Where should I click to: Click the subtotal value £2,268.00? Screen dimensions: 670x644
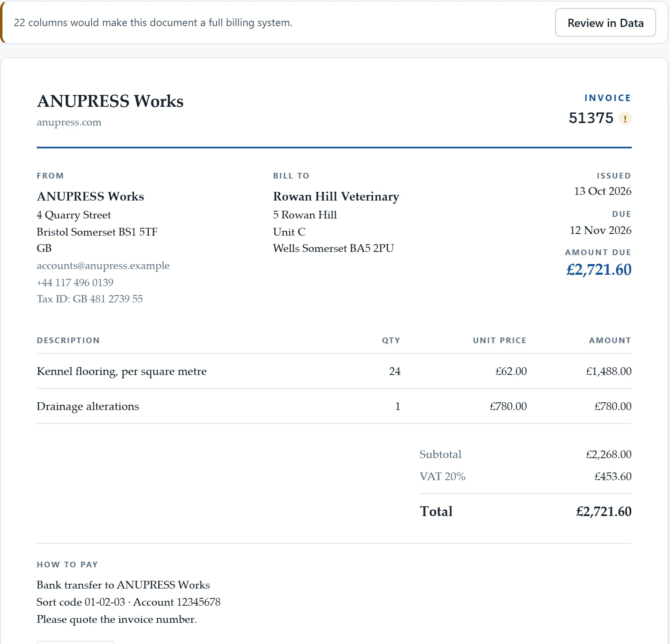pos(608,454)
